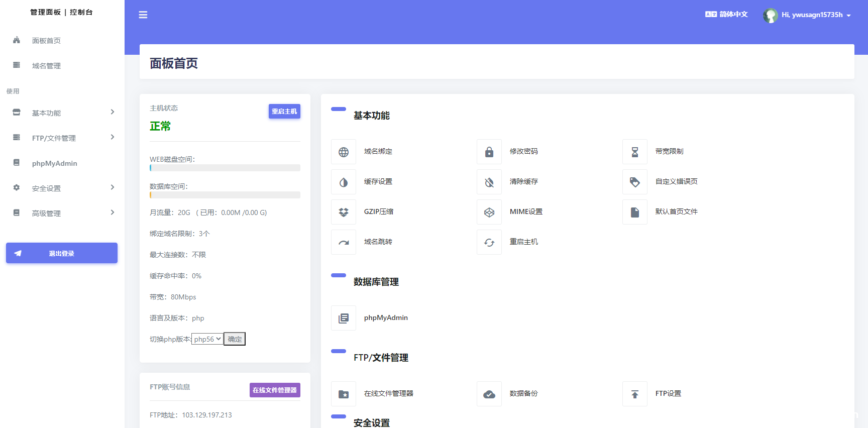Click the 域名管理 sidebar server icon

point(17,65)
